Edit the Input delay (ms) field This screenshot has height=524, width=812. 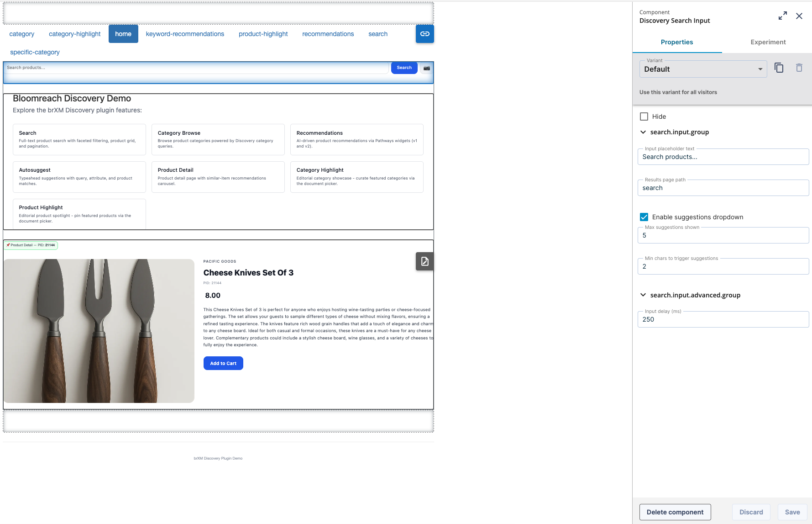[x=723, y=319]
